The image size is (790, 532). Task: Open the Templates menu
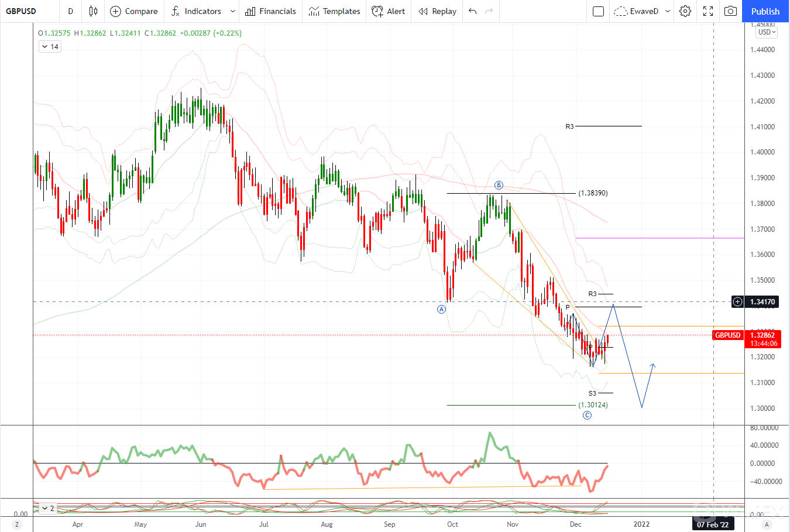[x=334, y=11]
